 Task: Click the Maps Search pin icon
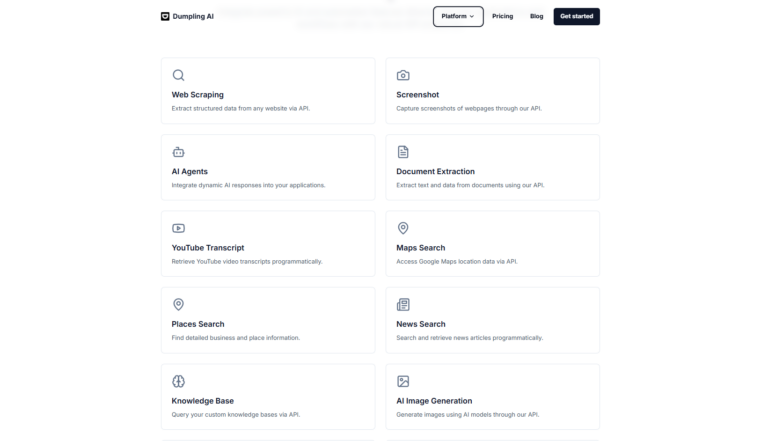pos(403,228)
